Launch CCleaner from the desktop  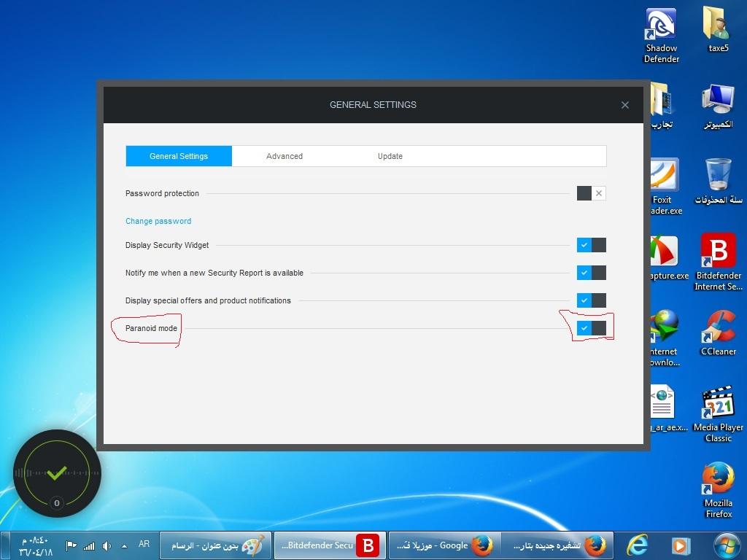click(718, 333)
